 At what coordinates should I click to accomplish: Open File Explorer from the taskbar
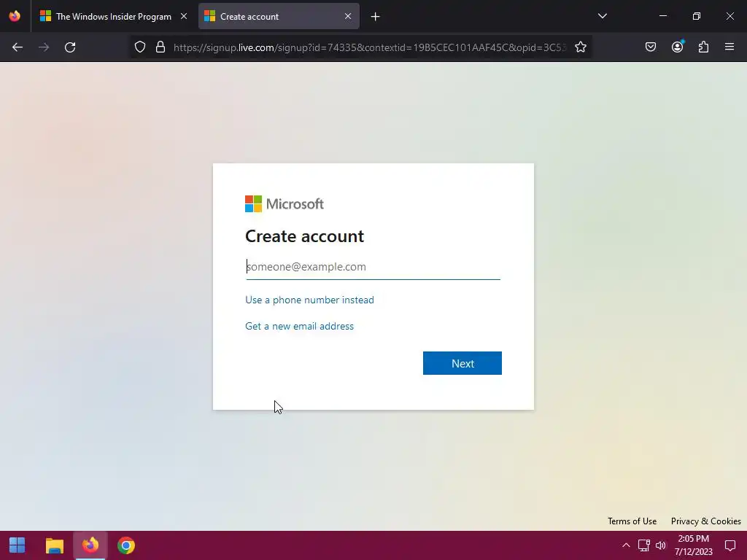coord(54,545)
